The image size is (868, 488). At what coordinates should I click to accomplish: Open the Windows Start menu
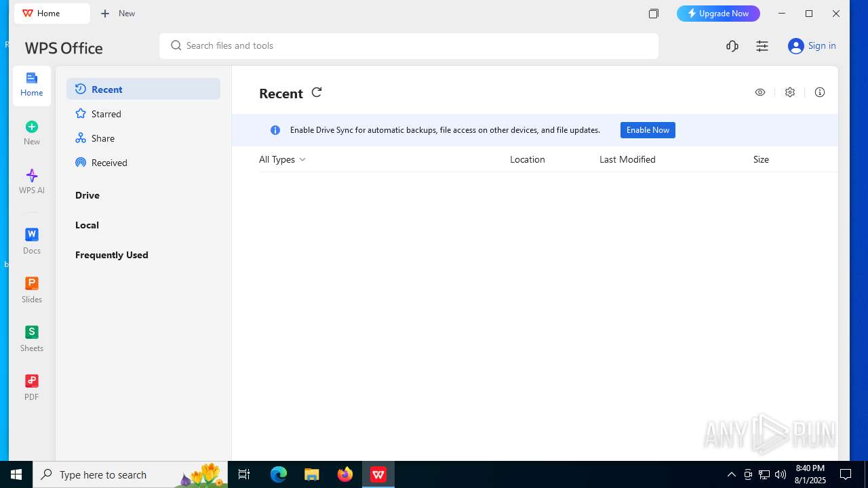pyautogui.click(x=16, y=474)
